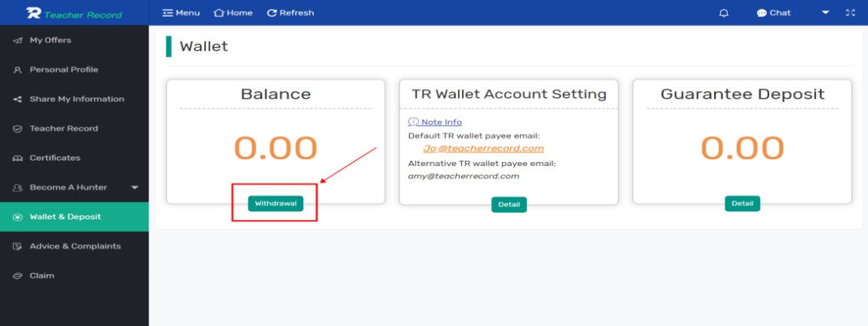868x326 pixels.
Task: Open Advice & Complaints in sidebar
Action: [74, 246]
